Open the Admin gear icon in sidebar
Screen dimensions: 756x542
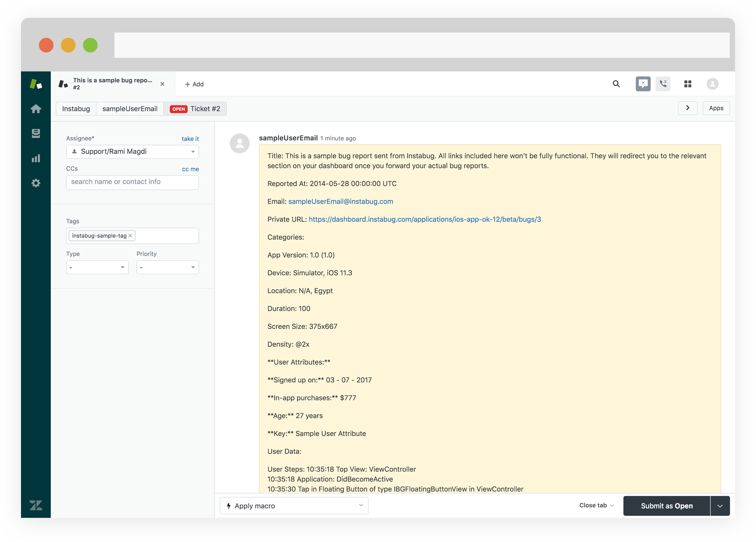[x=36, y=183]
